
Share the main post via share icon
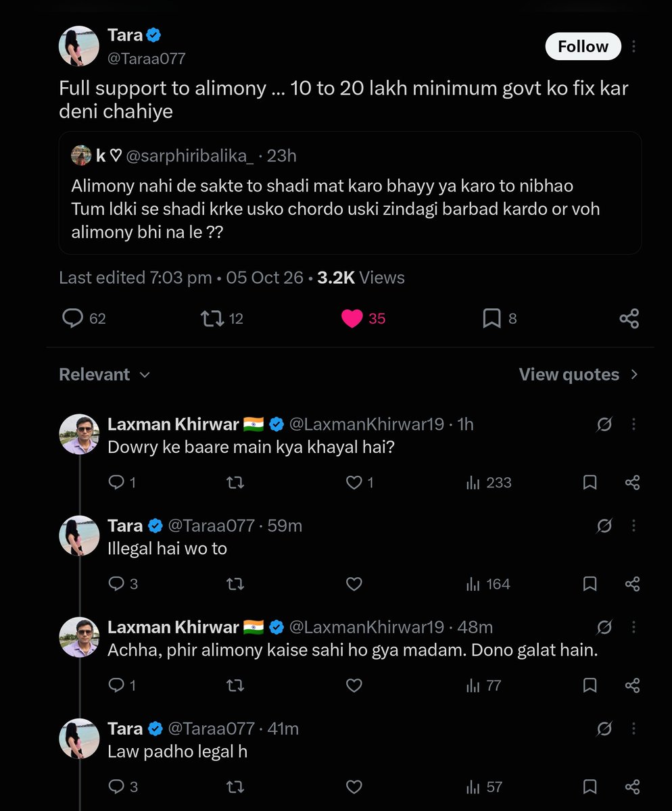[x=629, y=318]
